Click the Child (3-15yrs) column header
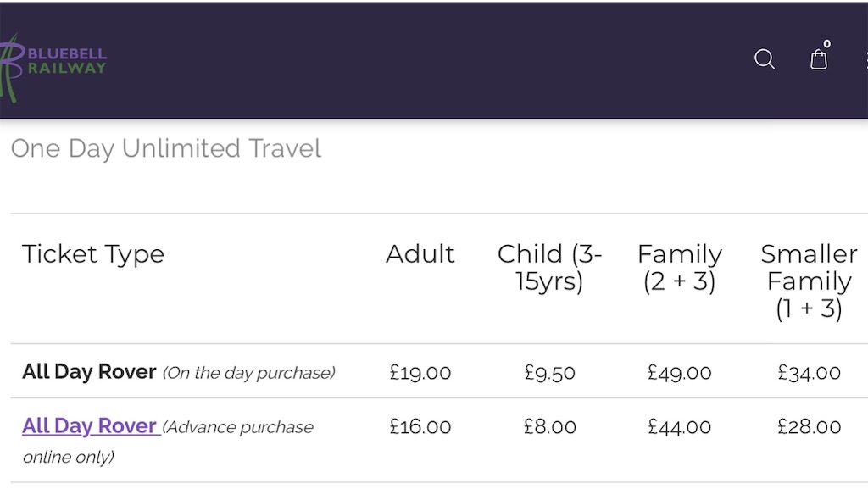The width and height of the screenshot is (868, 489). [549, 268]
